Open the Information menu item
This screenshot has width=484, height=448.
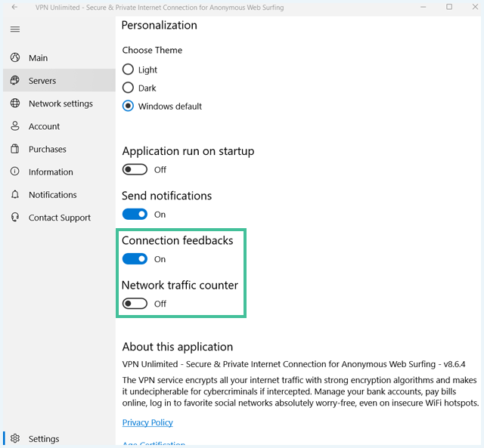(x=51, y=171)
